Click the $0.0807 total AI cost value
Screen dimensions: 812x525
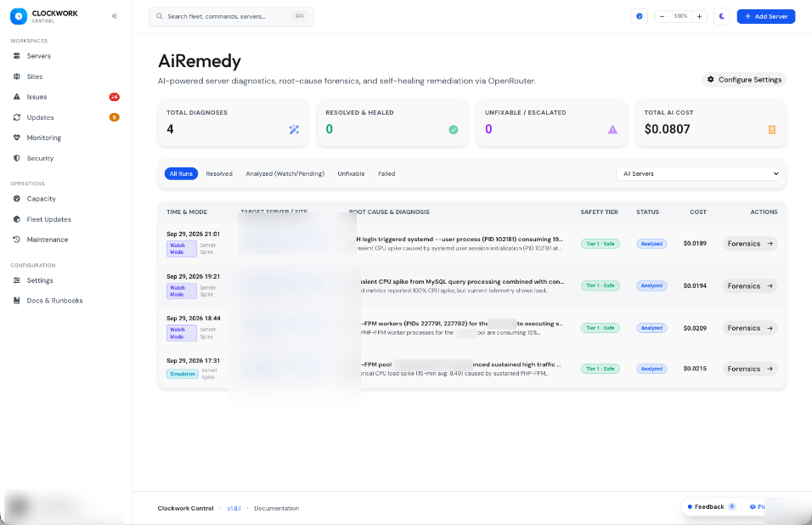pyautogui.click(x=667, y=129)
